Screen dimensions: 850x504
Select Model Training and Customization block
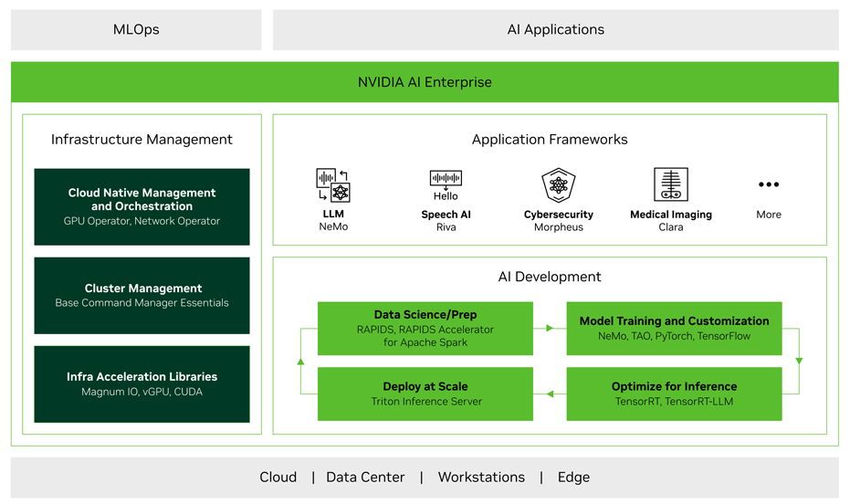click(x=675, y=329)
